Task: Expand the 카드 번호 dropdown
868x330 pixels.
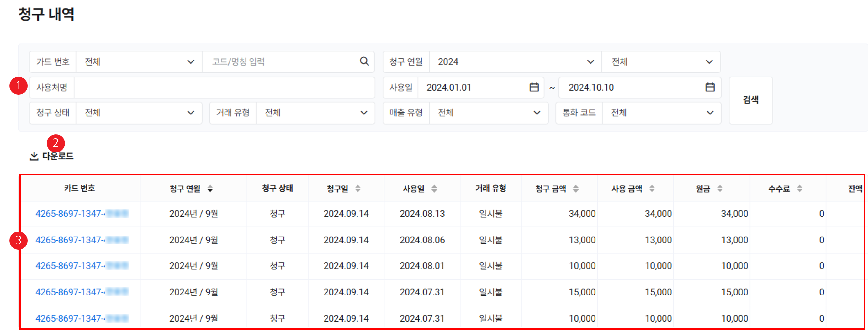Action: click(139, 62)
